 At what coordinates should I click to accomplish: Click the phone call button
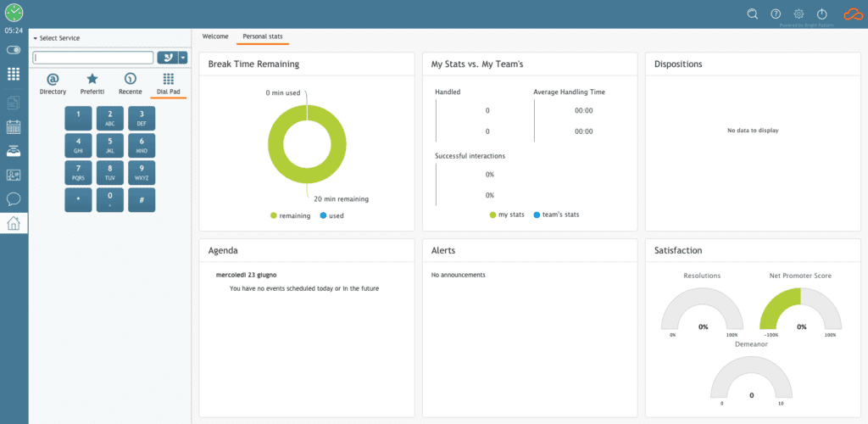tap(168, 58)
